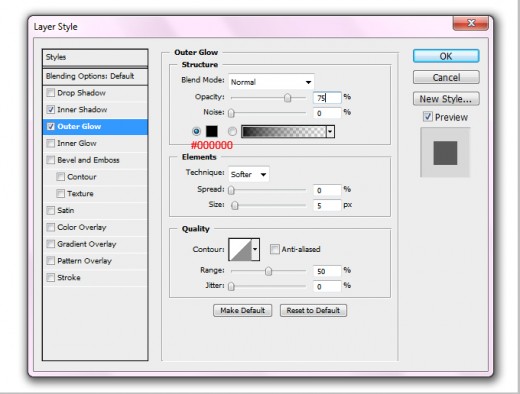Enable the Inner Glow checkbox

tap(51, 143)
